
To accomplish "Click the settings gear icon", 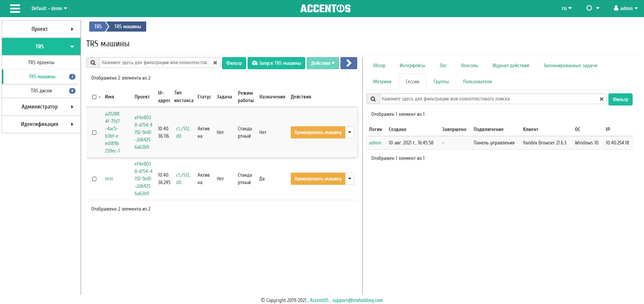I will tap(589, 8).
